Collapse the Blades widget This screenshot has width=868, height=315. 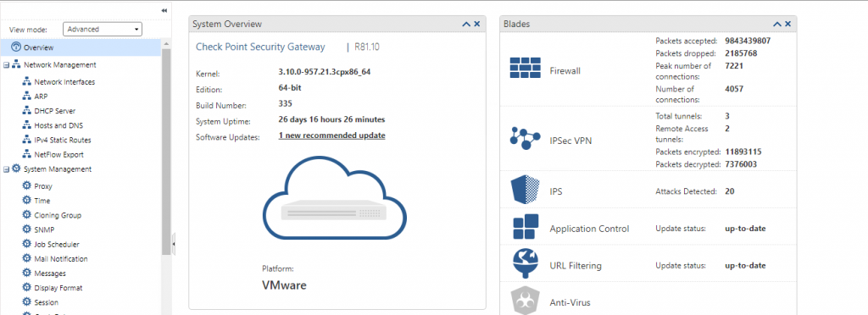tap(777, 24)
